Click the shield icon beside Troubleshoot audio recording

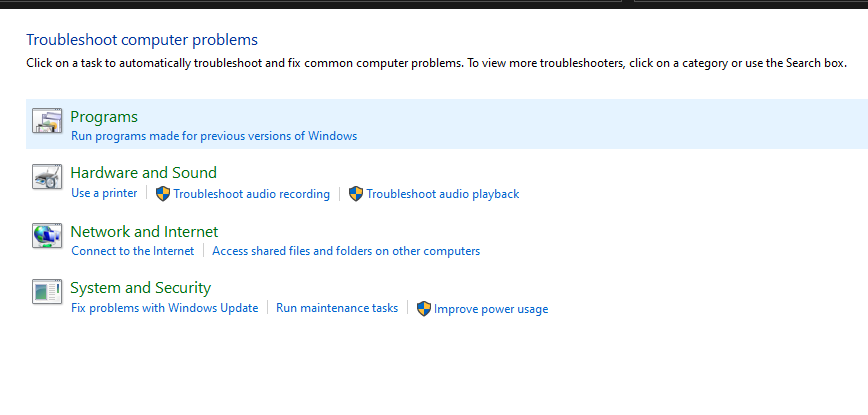(x=163, y=194)
